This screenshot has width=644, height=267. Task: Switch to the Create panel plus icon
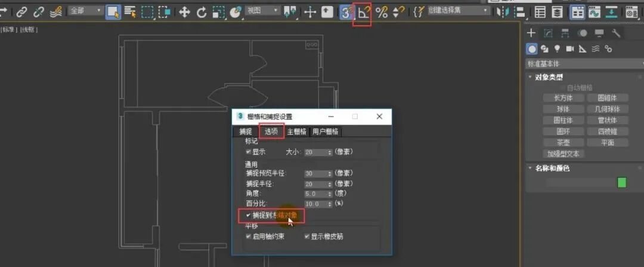point(531,33)
